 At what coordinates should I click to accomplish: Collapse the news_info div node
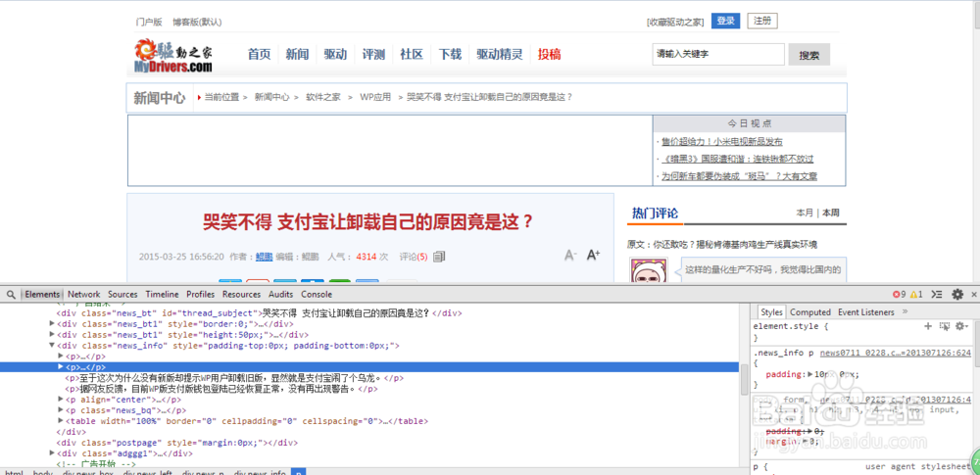[52, 346]
